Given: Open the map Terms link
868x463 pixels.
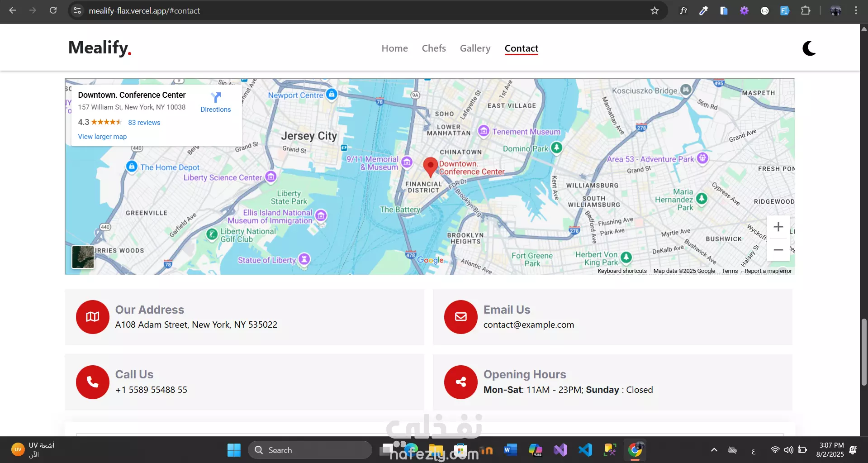Looking at the screenshot, I should (730, 271).
